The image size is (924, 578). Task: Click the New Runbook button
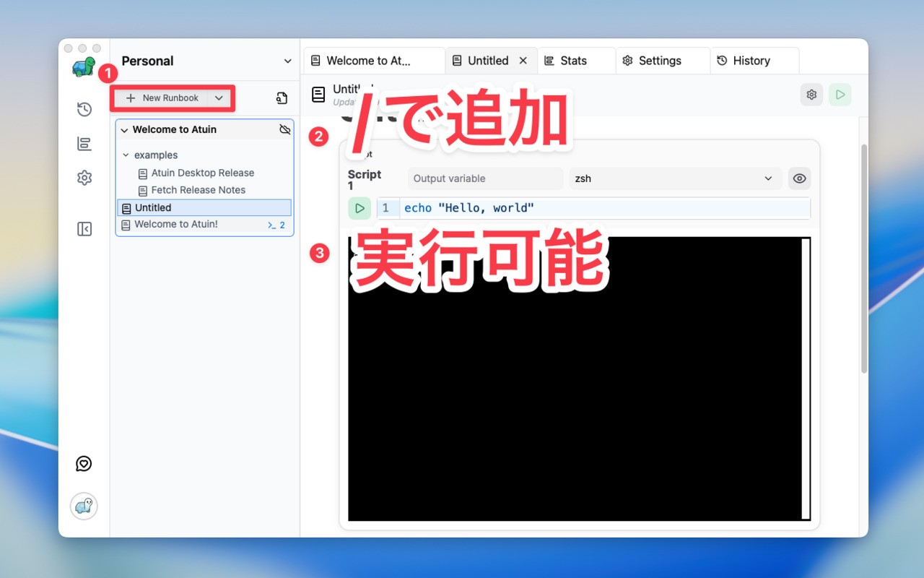pos(162,98)
